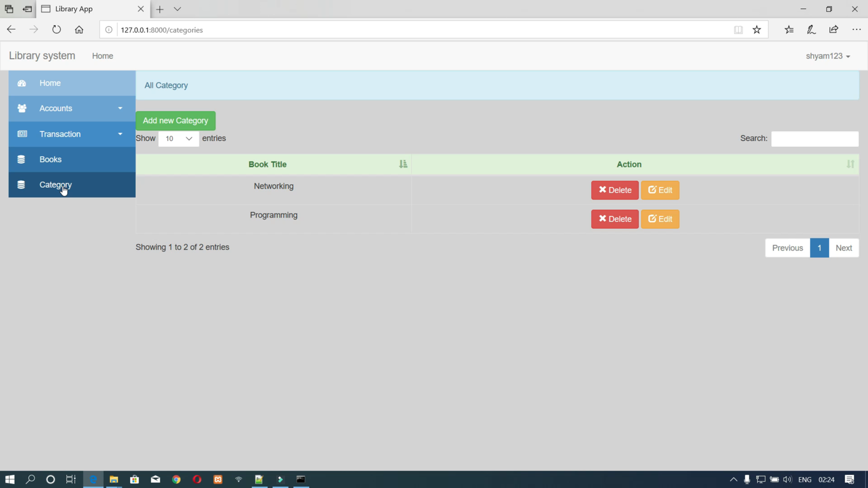Click Add new Category button
Viewport: 868px width, 488px height.
point(175,121)
